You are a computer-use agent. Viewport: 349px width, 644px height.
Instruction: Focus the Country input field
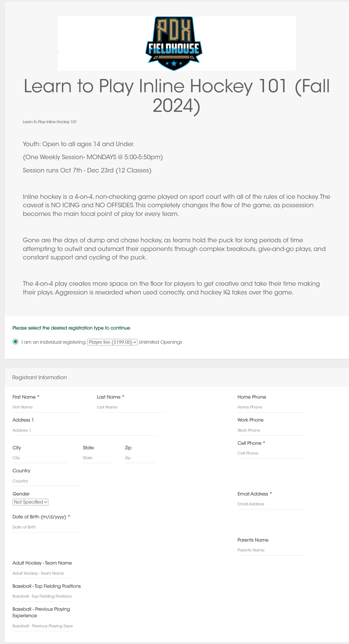[x=46, y=481]
